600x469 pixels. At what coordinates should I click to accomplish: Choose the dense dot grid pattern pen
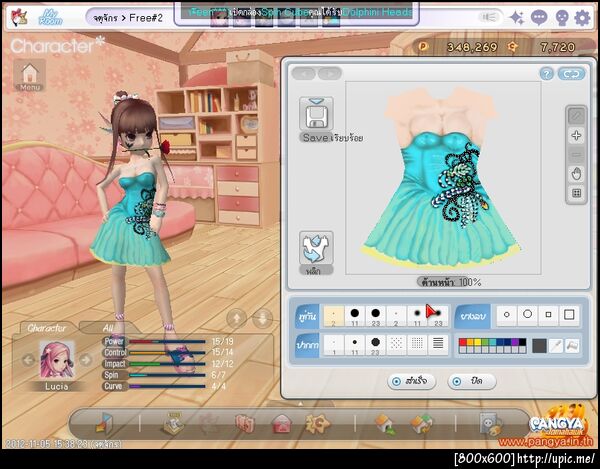pos(417,345)
